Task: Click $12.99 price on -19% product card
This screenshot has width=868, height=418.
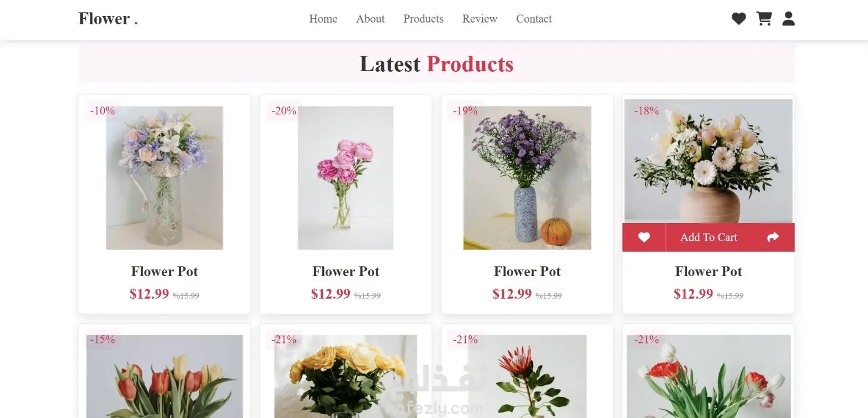Action: [512, 294]
